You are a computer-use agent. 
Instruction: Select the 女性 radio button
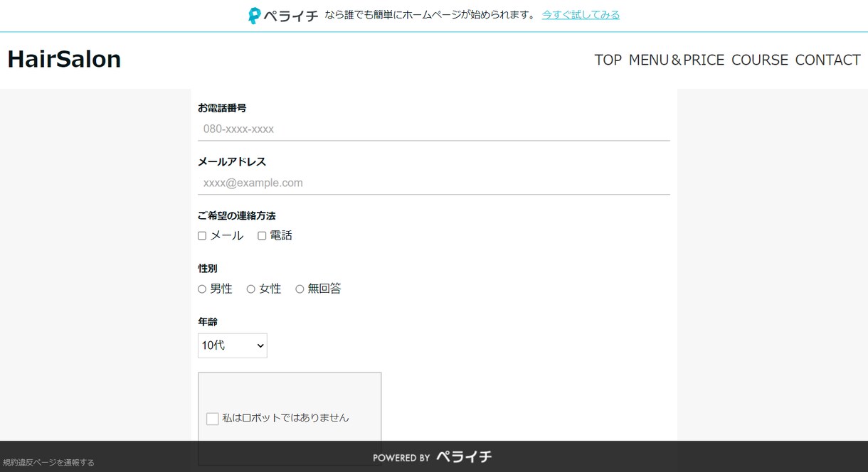click(x=251, y=289)
